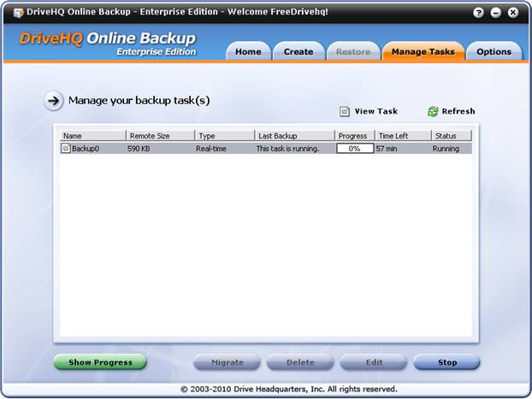The width and height of the screenshot is (532, 399).
Task: Sort tasks by Name column header
Action: tap(92, 136)
